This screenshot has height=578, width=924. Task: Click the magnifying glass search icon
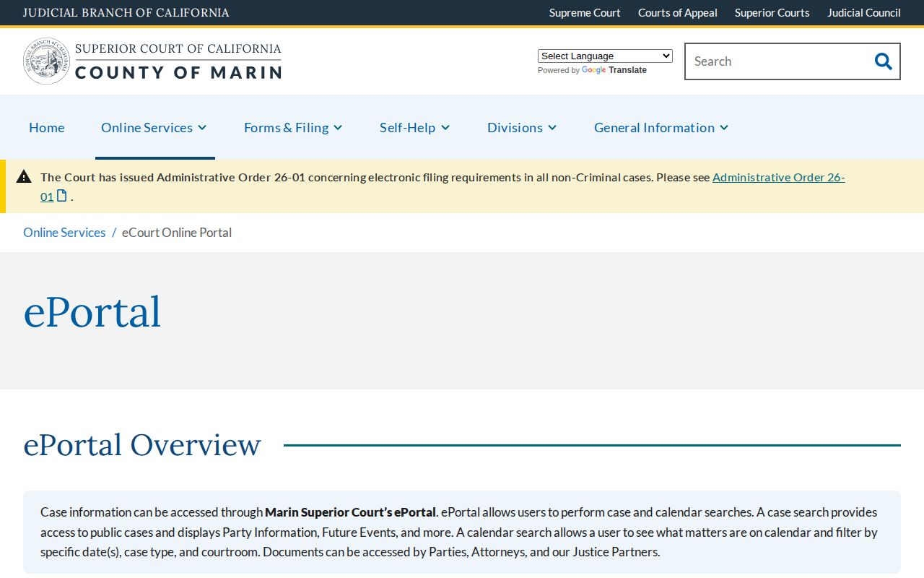coord(883,61)
